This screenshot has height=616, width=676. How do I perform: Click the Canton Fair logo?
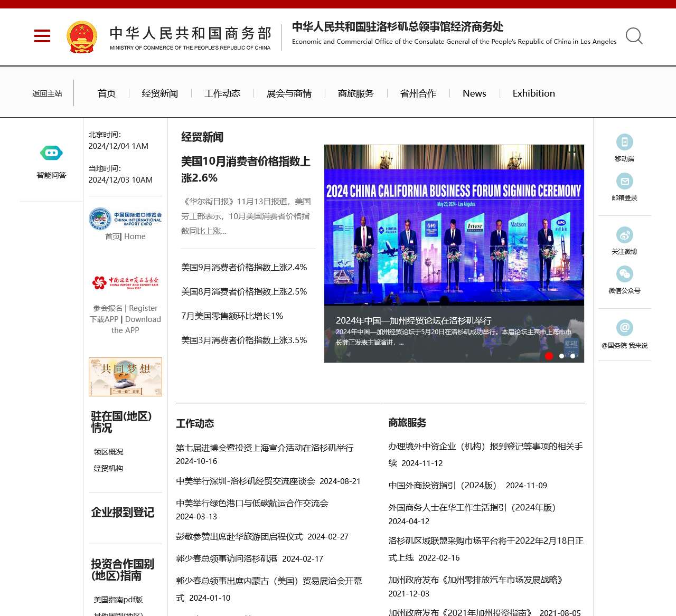click(x=125, y=282)
